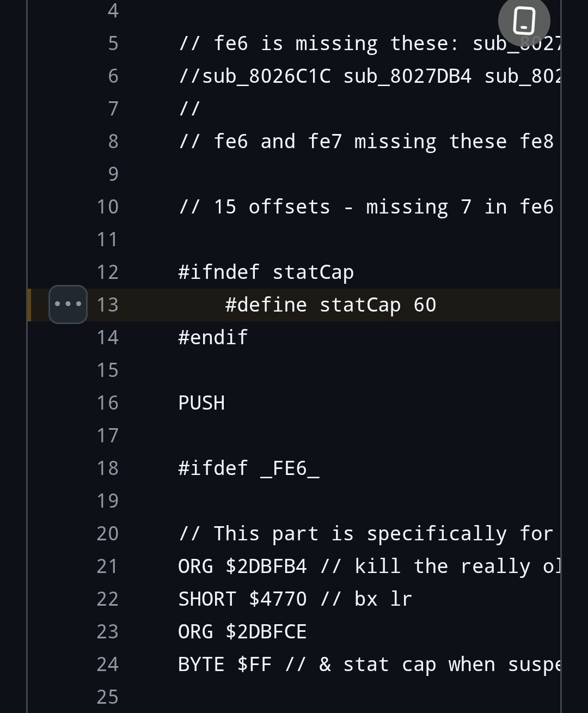588x713 pixels.
Task: Click the highlighted line number 13
Action: [x=108, y=304]
